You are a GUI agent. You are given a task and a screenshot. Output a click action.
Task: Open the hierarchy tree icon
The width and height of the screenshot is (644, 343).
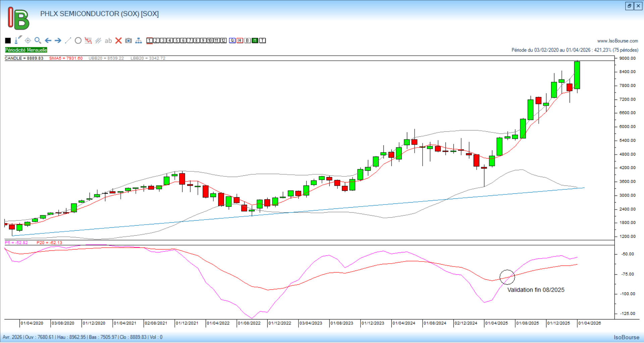click(139, 41)
